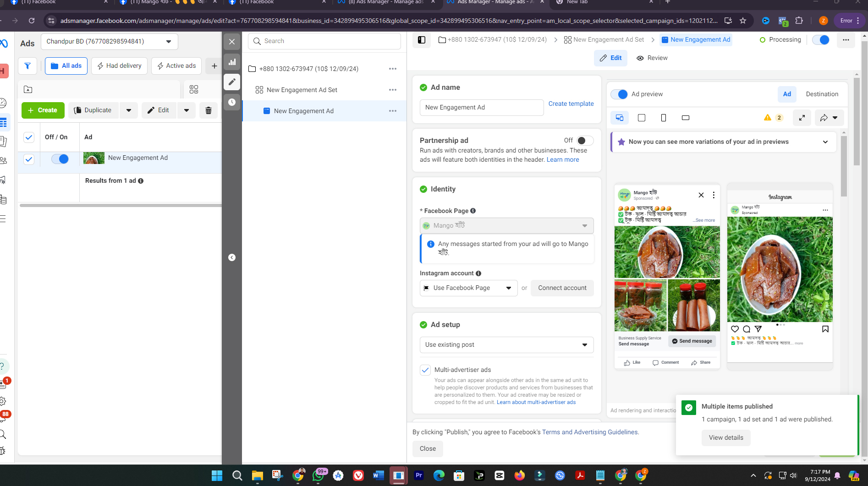Turn off the Ad preview switch

[619, 94]
